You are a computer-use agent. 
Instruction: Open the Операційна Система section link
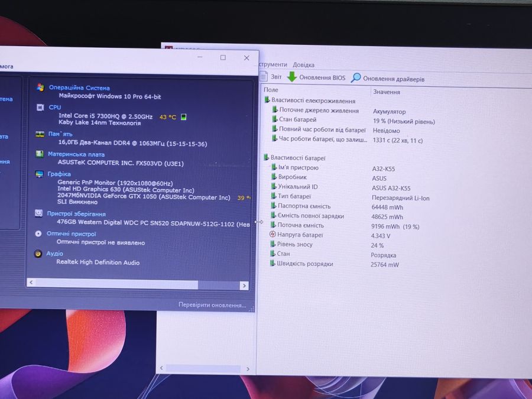(x=79, y=87)
